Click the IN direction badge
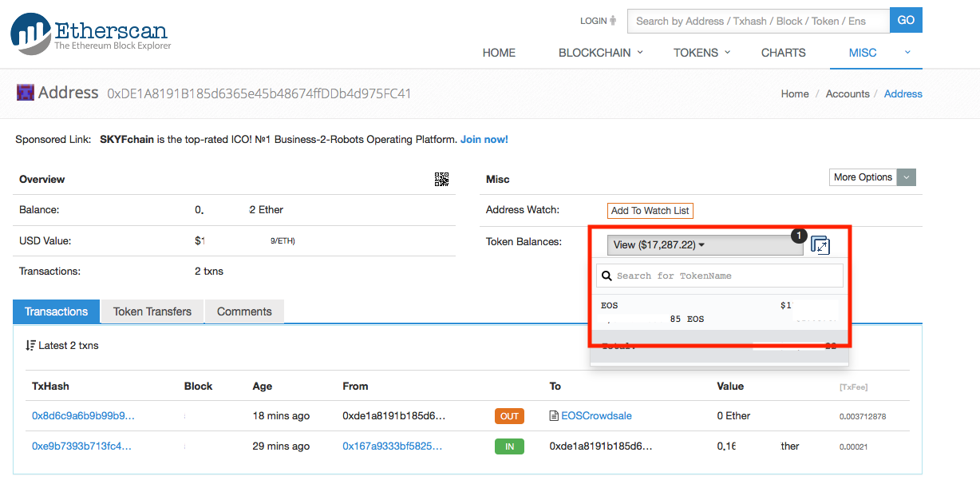This screenshot has width=980, height=492. point(509,446)
